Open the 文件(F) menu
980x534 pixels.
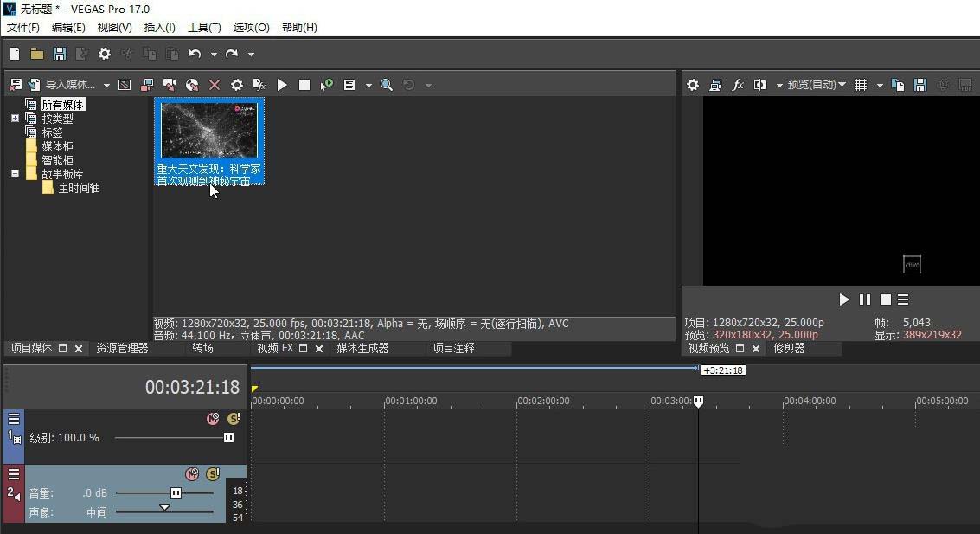click(x=23, y=28)
